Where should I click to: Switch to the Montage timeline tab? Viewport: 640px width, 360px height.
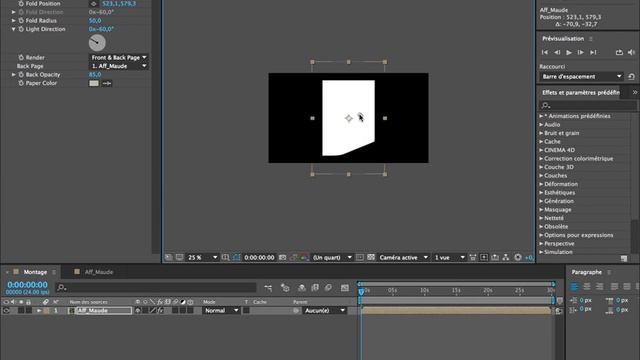35,272
